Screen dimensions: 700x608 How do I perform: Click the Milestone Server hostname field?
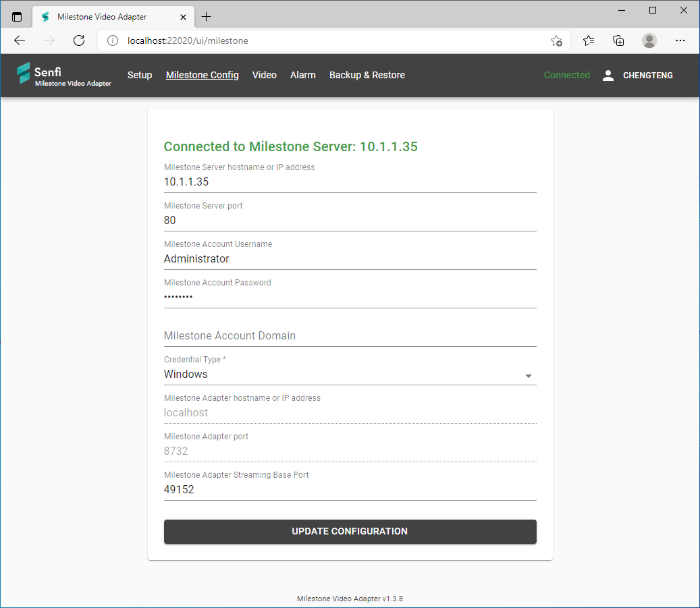tap(350, 182)
